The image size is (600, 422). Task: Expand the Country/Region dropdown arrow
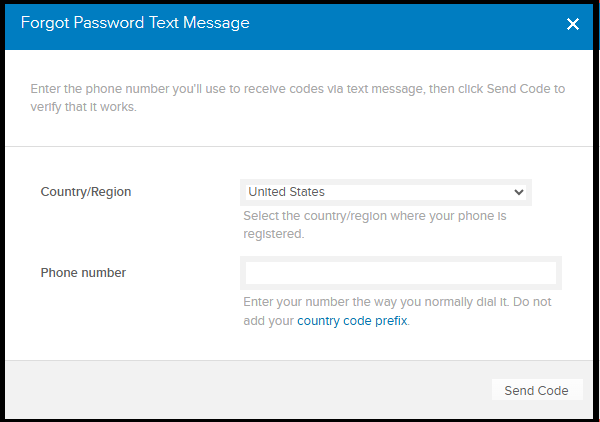click(x=518, y=192)
